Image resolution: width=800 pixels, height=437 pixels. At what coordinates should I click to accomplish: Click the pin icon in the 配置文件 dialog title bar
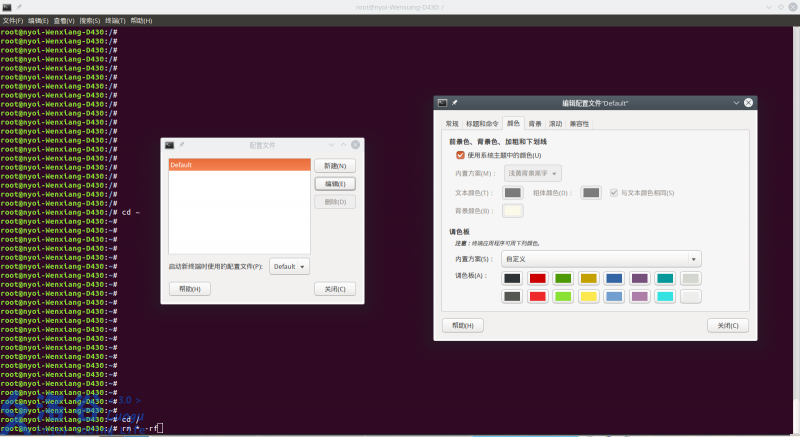[x=182, y=145]
